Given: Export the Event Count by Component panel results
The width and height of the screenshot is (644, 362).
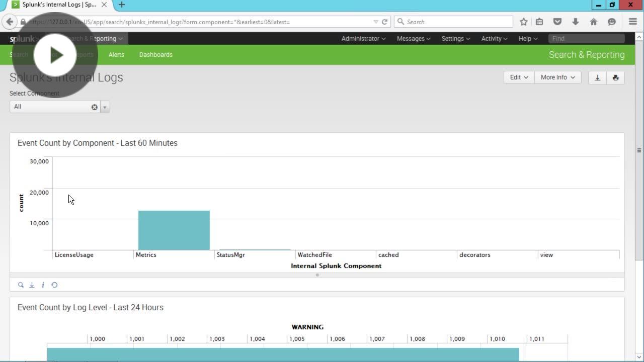Looking at the screenshot, I should (x=32, y=285).
